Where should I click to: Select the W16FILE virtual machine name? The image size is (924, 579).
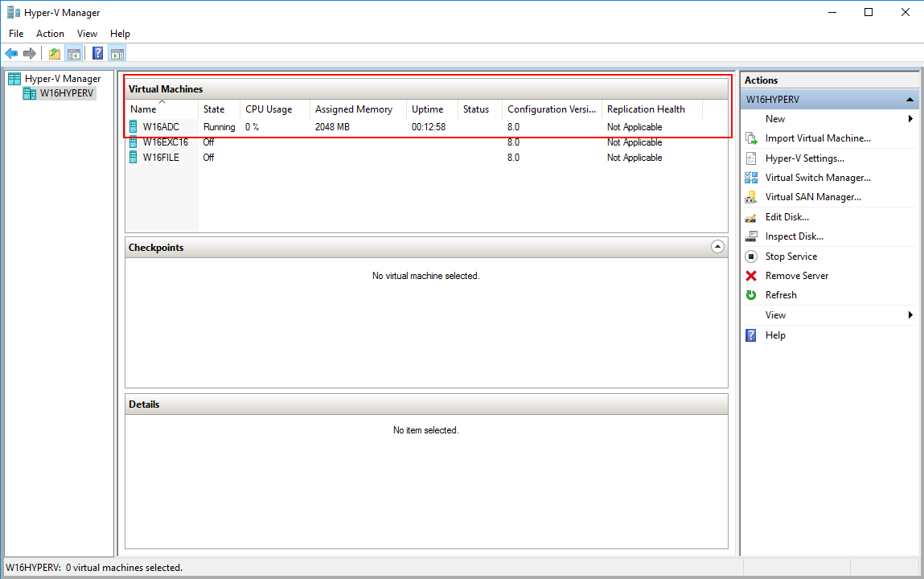(x=161, y=158)
